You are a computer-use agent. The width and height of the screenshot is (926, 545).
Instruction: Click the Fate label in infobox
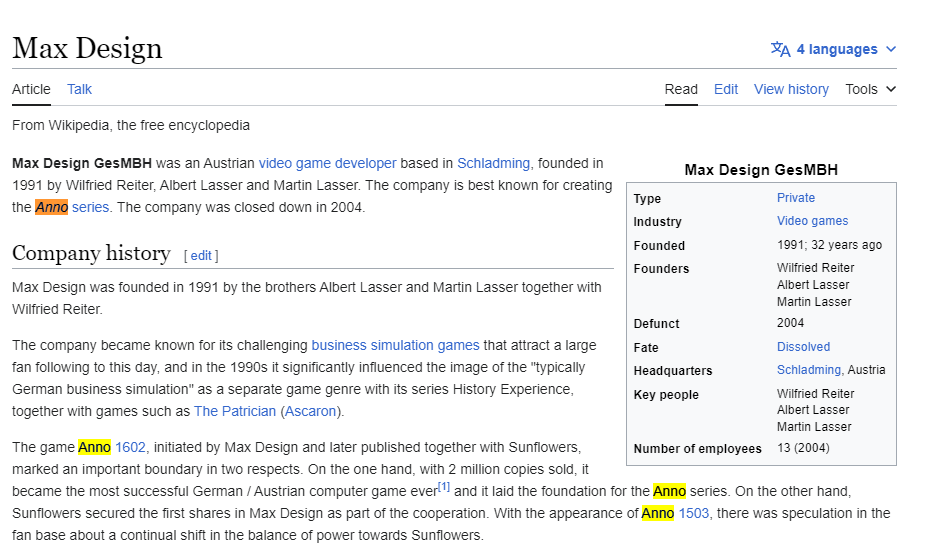click(x=646, y=348)
